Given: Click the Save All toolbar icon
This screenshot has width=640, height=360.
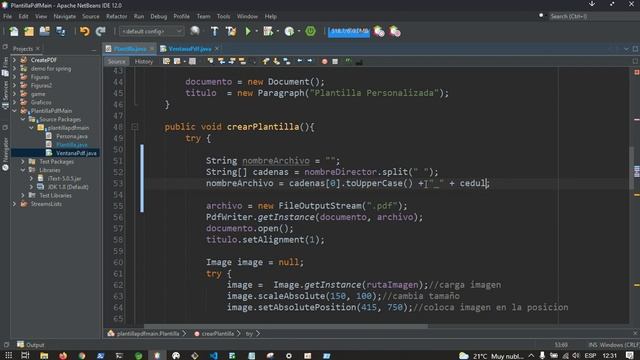Looking at the screenshot, I should (61, 31).
